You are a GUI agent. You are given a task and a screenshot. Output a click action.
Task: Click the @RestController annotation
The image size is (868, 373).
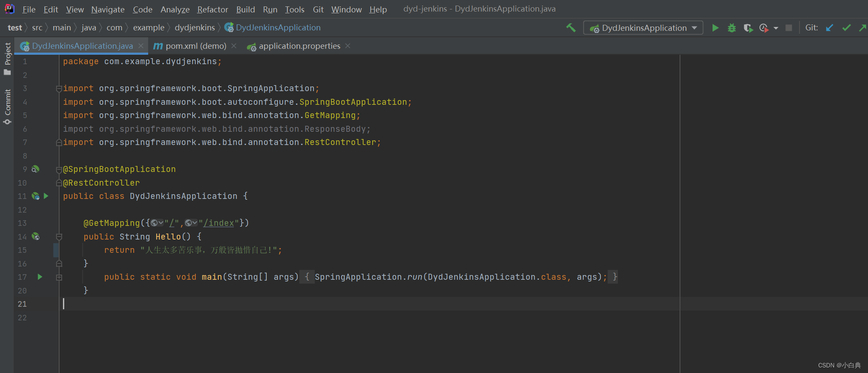click(101, 183)
